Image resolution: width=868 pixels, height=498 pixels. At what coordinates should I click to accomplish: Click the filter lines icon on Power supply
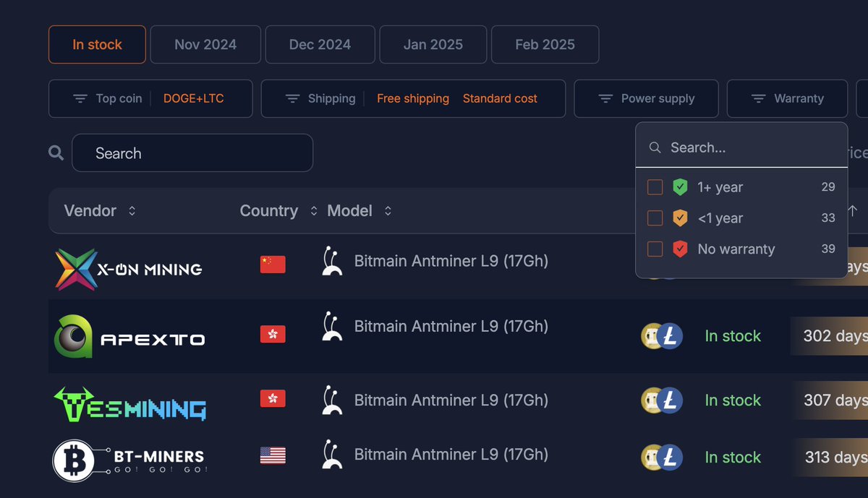[605, 98]
